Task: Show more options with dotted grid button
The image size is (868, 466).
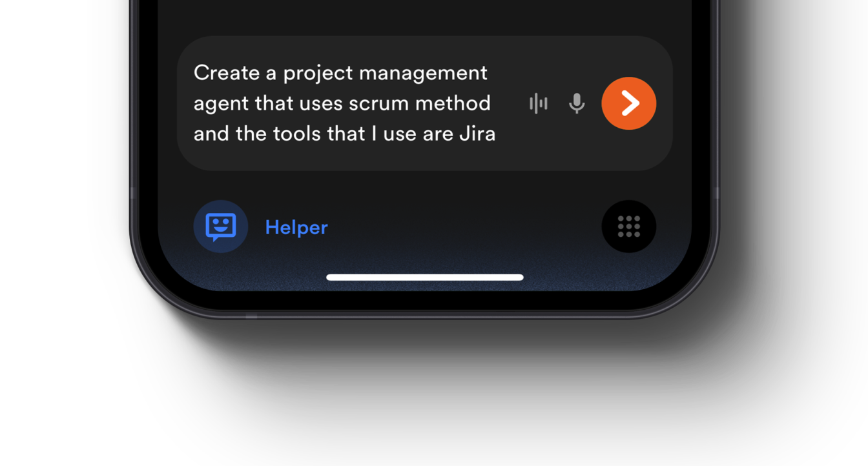Action: tap(628, 227)
